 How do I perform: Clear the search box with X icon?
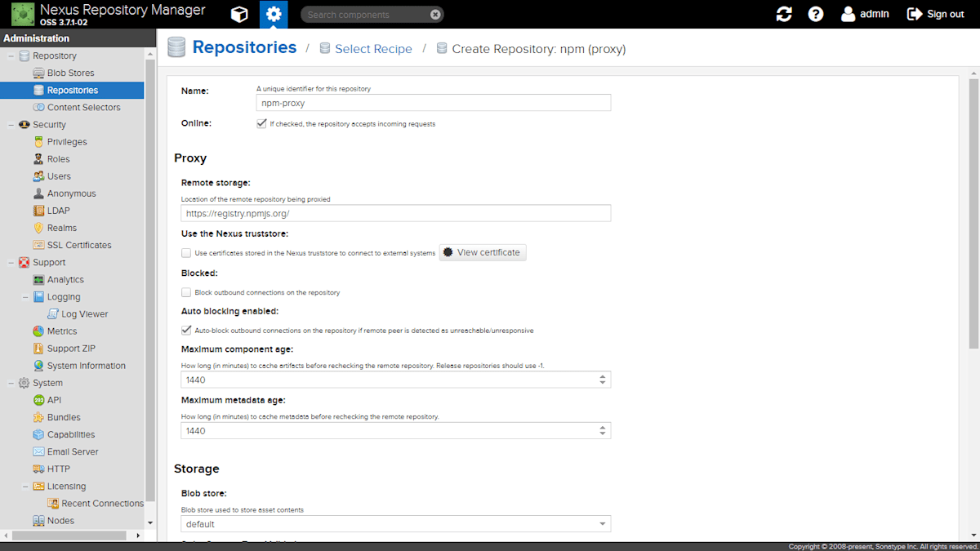coord(435,15)
